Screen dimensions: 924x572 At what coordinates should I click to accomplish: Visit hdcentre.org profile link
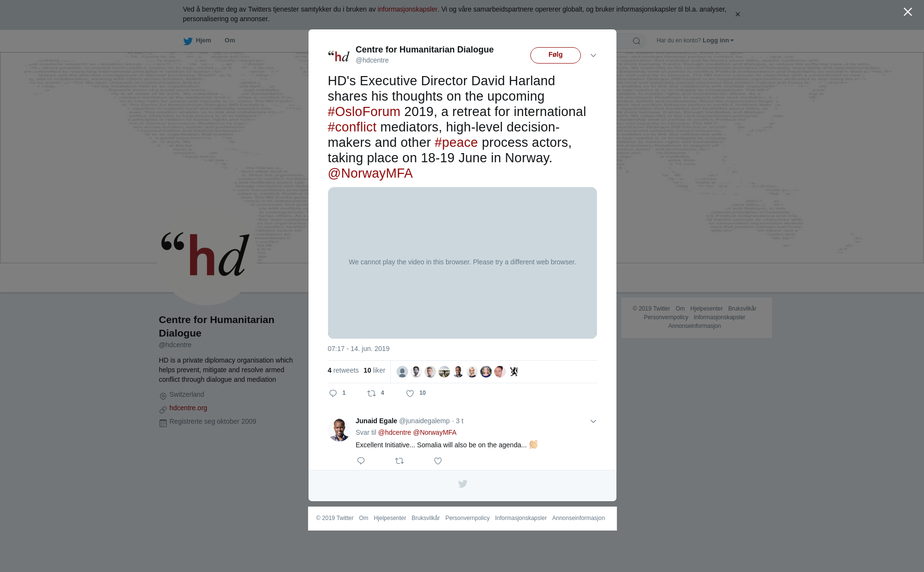click(188, 408)
